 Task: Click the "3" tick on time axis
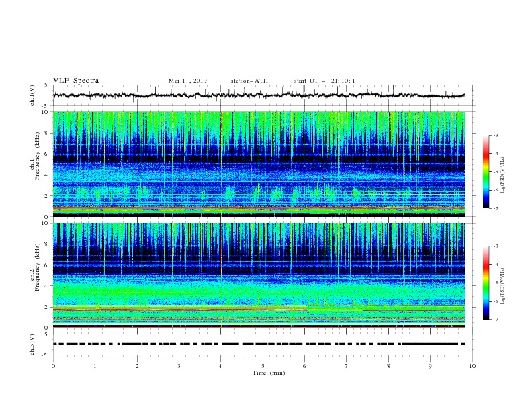click(179, 366)
